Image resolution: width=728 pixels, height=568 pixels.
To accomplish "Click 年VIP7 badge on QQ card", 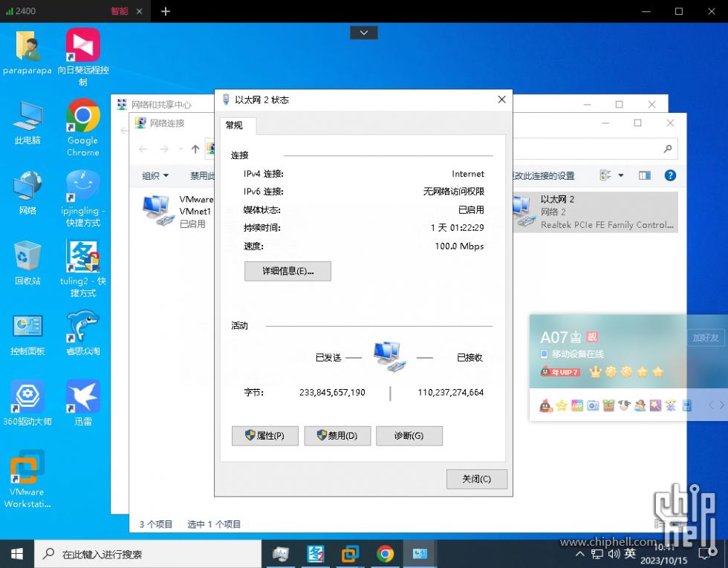I will point(560,372).
